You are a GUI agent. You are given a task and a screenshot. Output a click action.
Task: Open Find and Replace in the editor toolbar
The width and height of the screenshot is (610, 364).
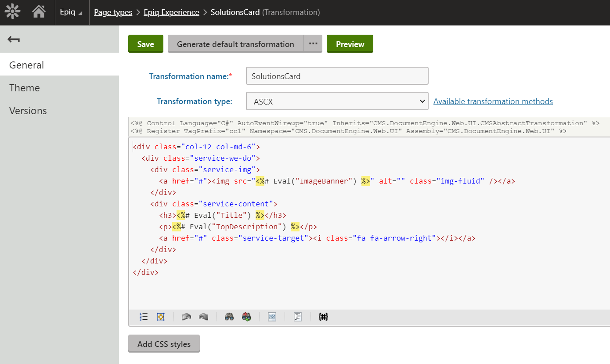pos(246,317)
